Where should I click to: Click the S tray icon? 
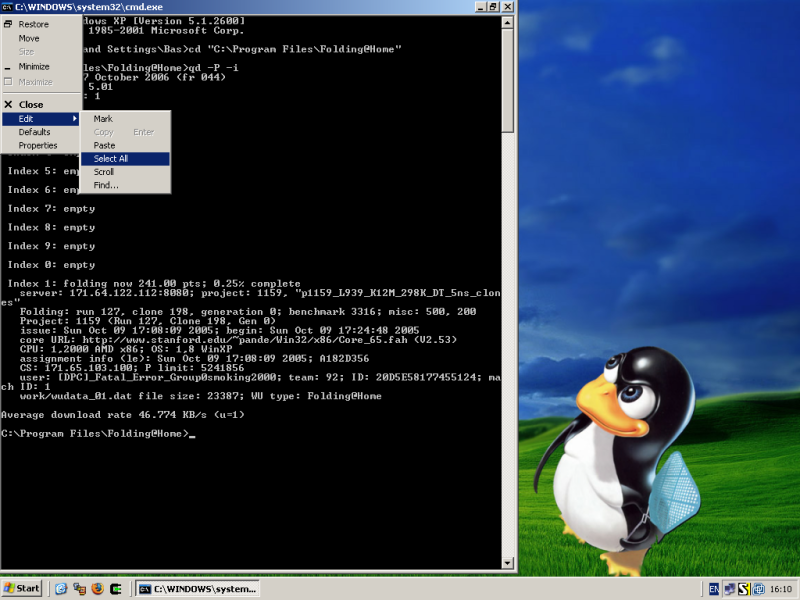pyautogui.click(x=744, y=589)
